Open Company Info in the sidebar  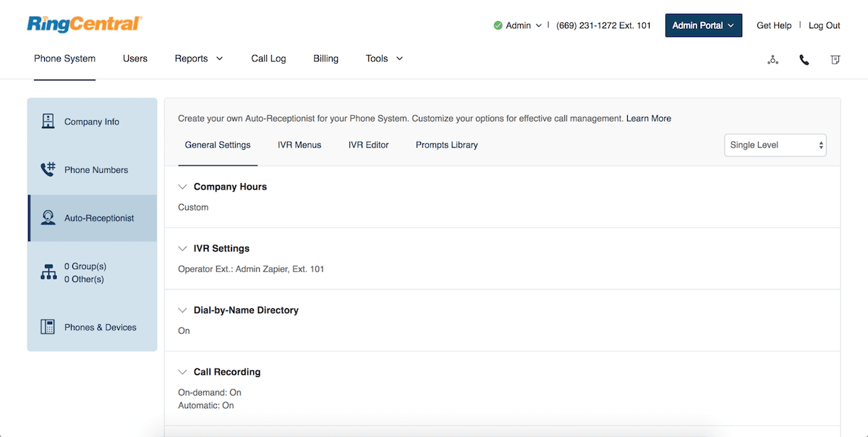pyautogui.click(x=92, y=122)
